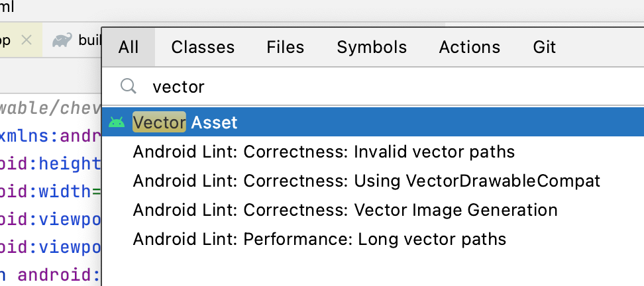Image resolution: width=644 pixels, height=286 pixels.
Task: Go to the Actions tab
Action: pos(470,47)
